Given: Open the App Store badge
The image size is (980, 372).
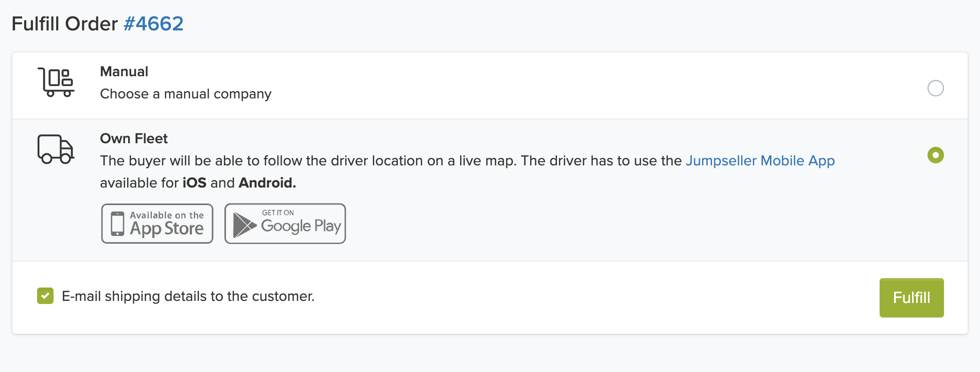Looking at the screenshot, I should point(157,224).
